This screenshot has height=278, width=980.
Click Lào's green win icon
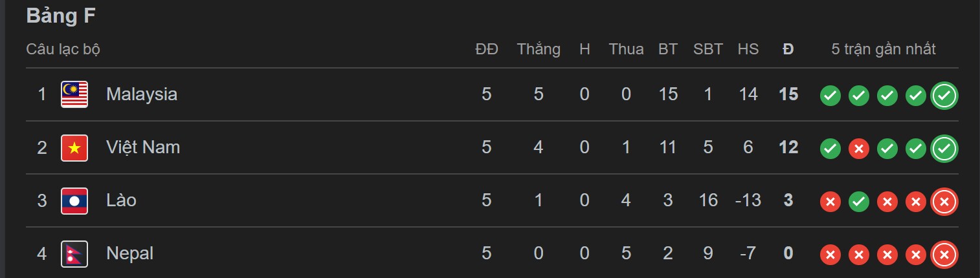pos(858,202)
